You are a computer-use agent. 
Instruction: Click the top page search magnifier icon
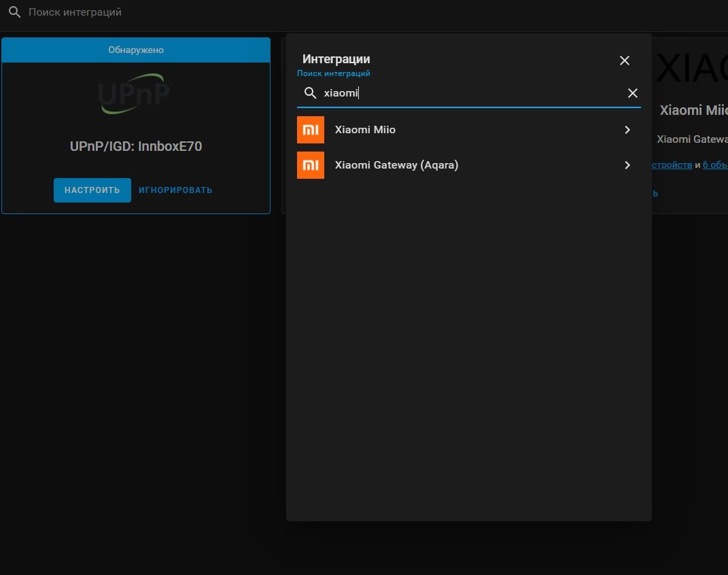point(15,12)
